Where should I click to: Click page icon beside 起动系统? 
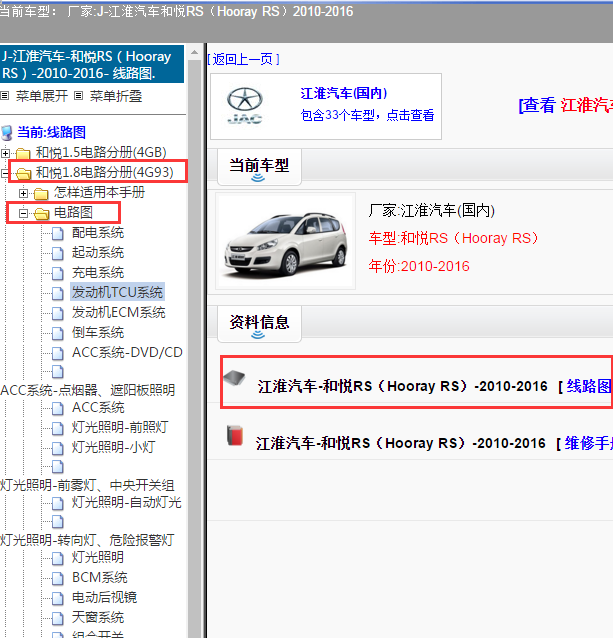(x=58, y=253)
